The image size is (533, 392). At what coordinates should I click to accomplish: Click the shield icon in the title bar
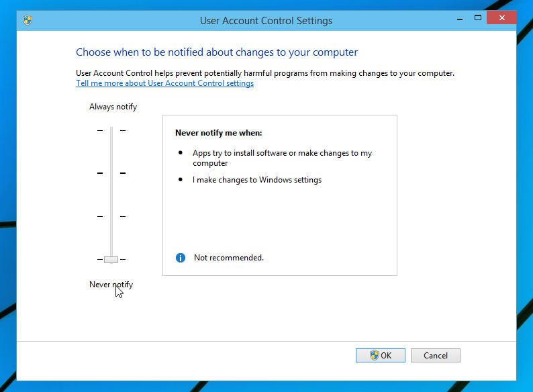tap(27, 20)
